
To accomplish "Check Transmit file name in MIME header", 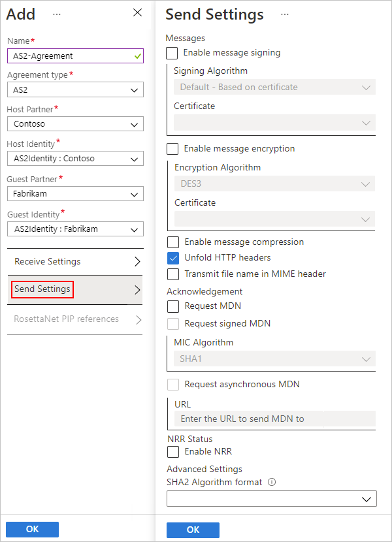I will coord(173,274).
